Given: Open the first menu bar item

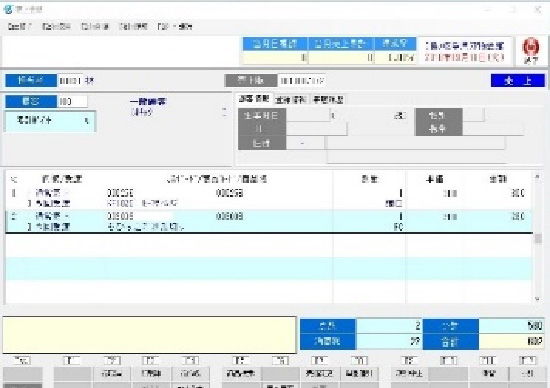Looking at the screenshot, I should point(19,26).
